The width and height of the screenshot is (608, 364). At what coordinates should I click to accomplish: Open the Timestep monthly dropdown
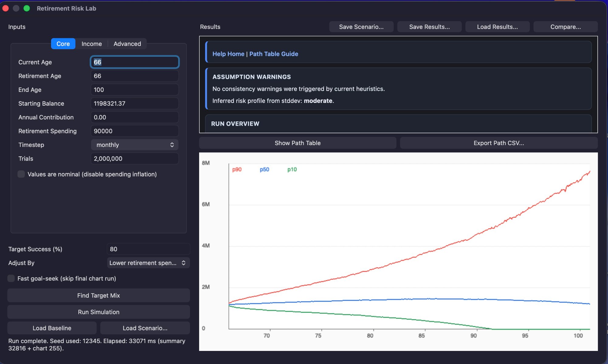tap(134, 145)
